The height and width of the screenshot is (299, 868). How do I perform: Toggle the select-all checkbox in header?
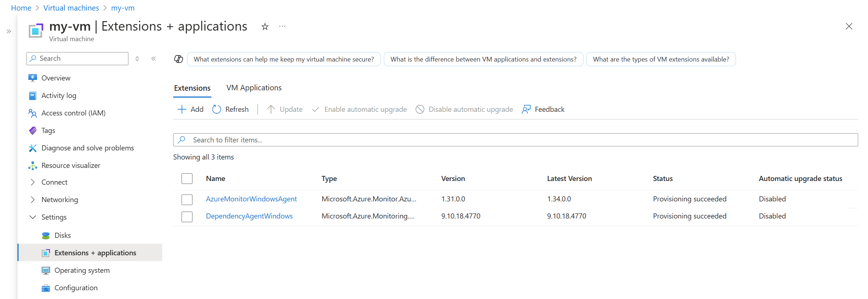(187, 178)
